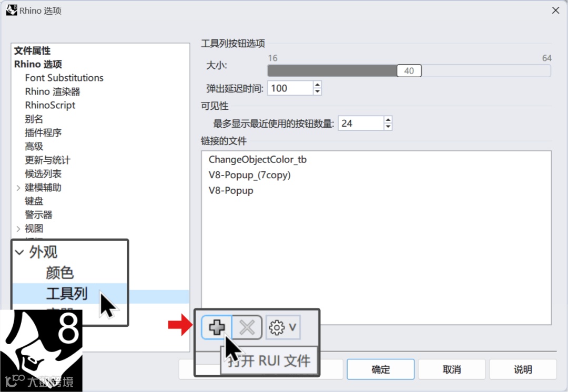The width and height of the screenshot is (568, 392).
Task: Collapse the 外观 appearance node chevron
Action: [19, 252]
